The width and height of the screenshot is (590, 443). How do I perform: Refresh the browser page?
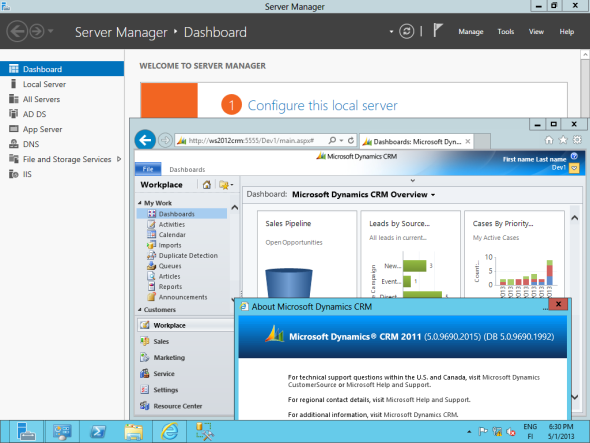351,140
